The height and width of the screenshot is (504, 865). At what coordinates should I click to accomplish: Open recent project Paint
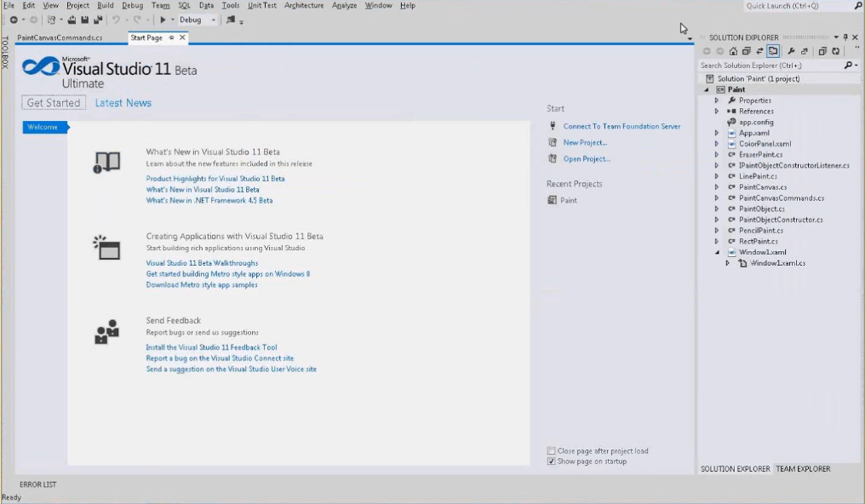pyautogui.click(x=568, y=200)
